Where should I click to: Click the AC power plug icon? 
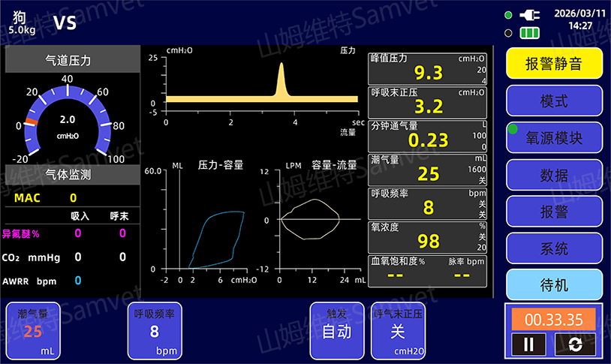click(x=530, y=15)
